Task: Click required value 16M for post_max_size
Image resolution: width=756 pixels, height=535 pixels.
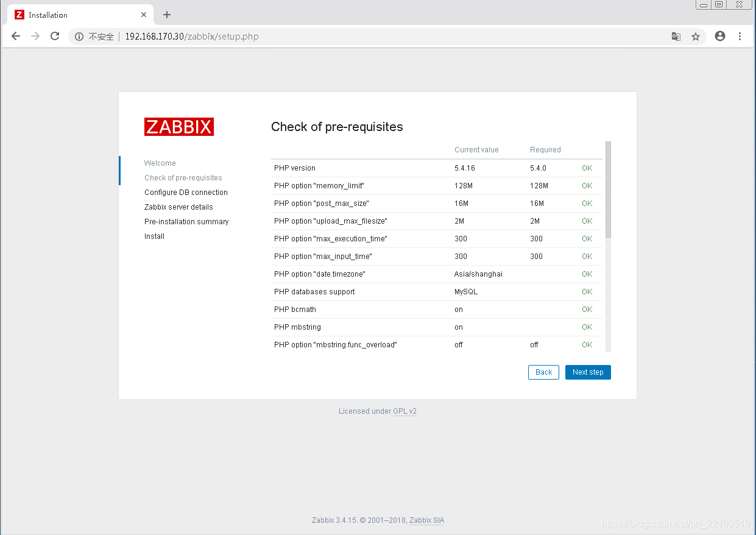Action: pyautogui.click(x=537, y=204)
